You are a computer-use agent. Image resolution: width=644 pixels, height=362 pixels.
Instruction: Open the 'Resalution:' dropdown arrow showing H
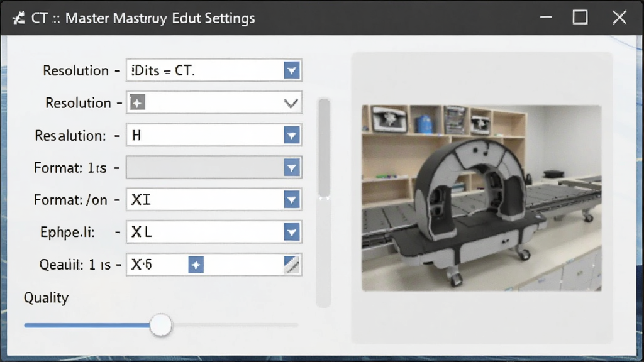click(x=292, y=136)
